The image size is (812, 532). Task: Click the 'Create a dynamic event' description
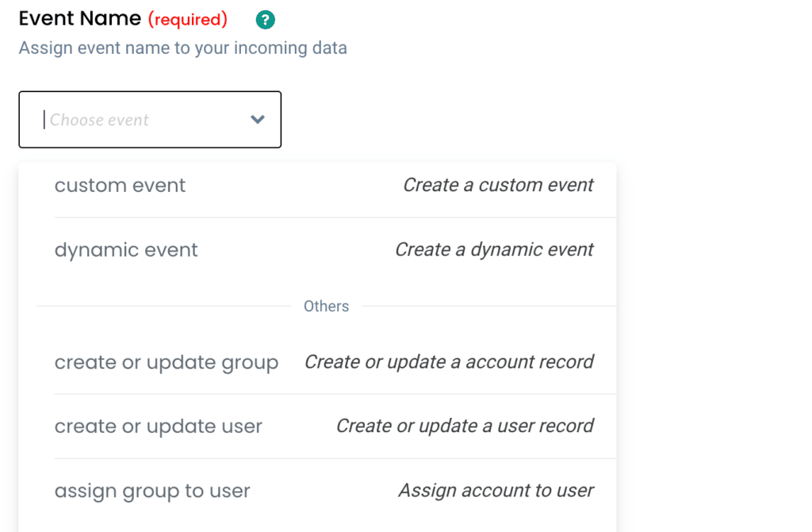pos(494,251)
